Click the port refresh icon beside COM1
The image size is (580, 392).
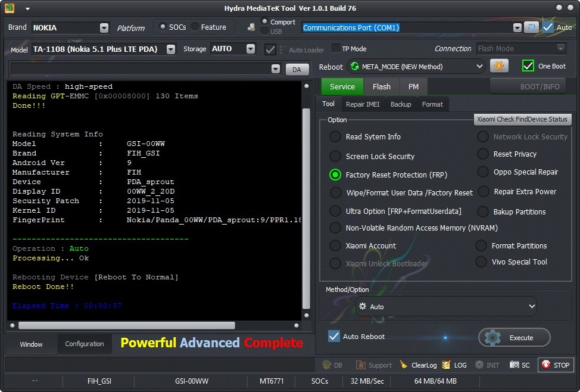[531, 27]
